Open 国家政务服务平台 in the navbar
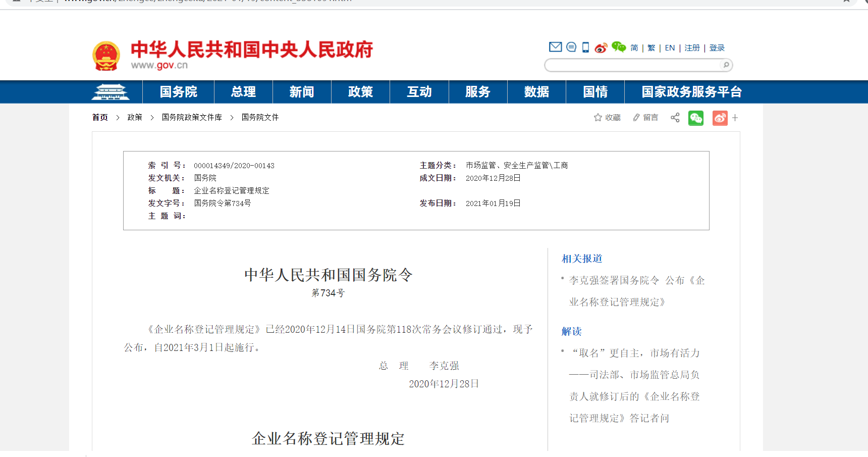The width and height of the screenshot is (868, 457). 692,92
